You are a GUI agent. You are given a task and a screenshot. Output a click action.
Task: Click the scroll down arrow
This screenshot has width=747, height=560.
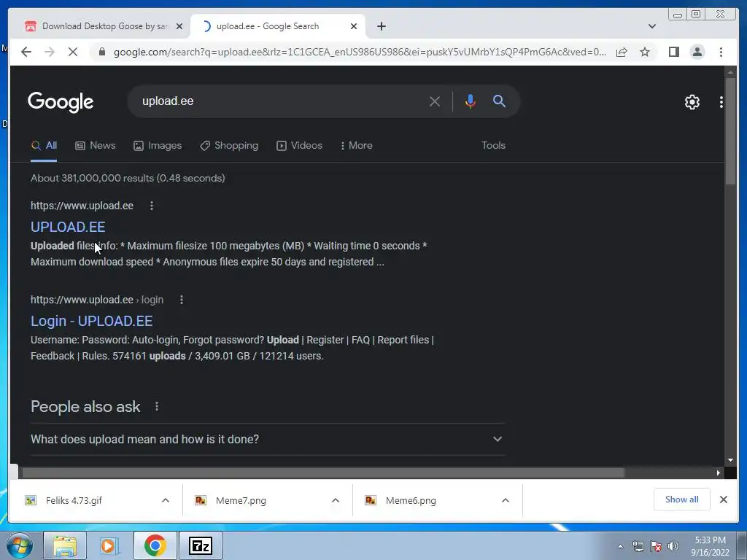click(730, 461)
